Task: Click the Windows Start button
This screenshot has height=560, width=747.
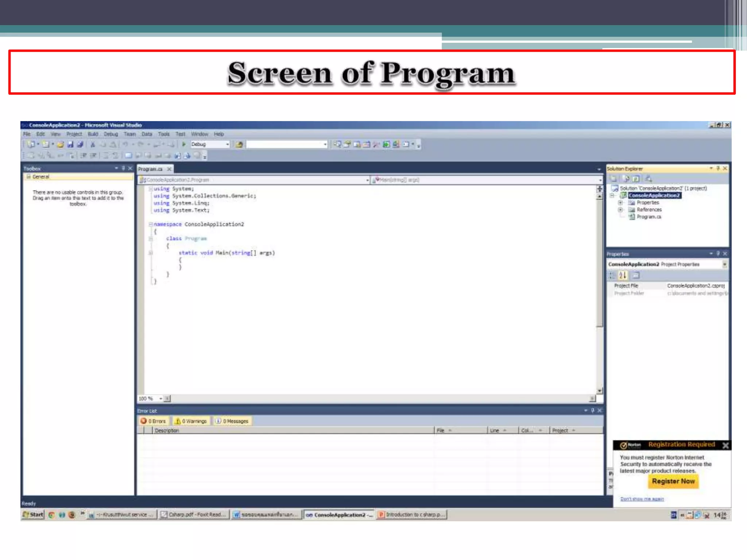Action: click(33, 514)
